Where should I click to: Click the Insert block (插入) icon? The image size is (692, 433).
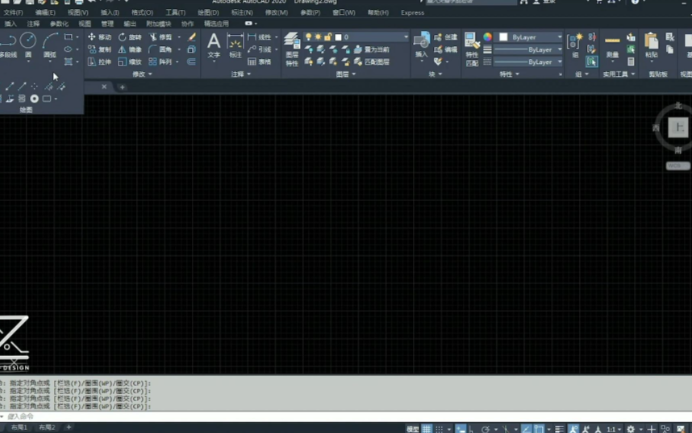pos(421,44)
